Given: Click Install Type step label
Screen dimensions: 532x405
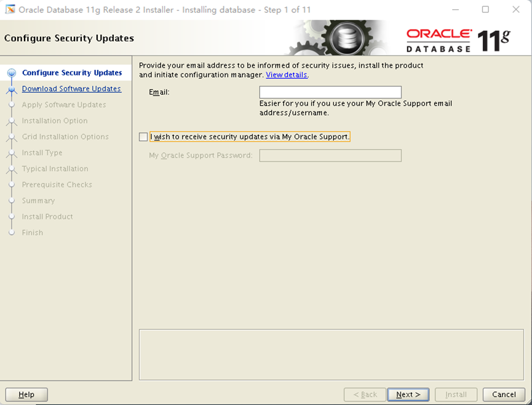Looking at the screenshot, I should point(42,153).
